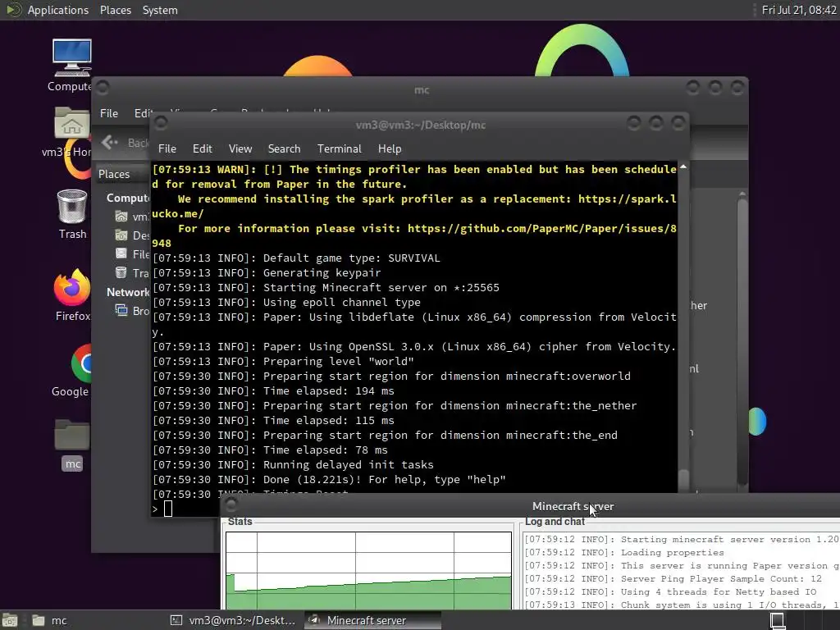The width and height of the screenshot is (840, 630).
Task: Click the 'Time elapsed: 194 ms' line
Action: (273, 391)
